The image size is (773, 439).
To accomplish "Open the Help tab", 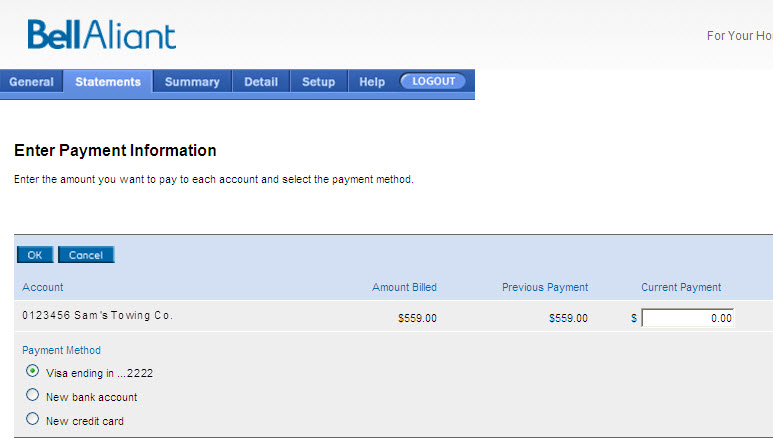I will click(372, 81).
